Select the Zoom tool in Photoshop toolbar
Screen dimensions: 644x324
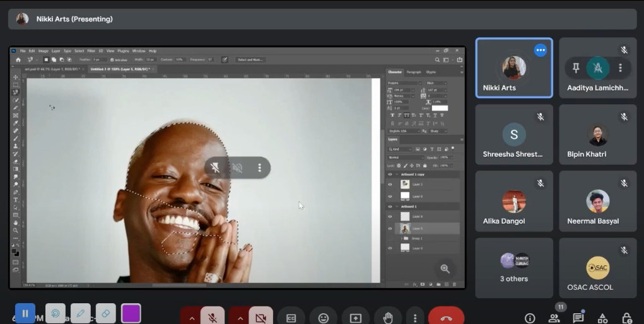point(16,230)
